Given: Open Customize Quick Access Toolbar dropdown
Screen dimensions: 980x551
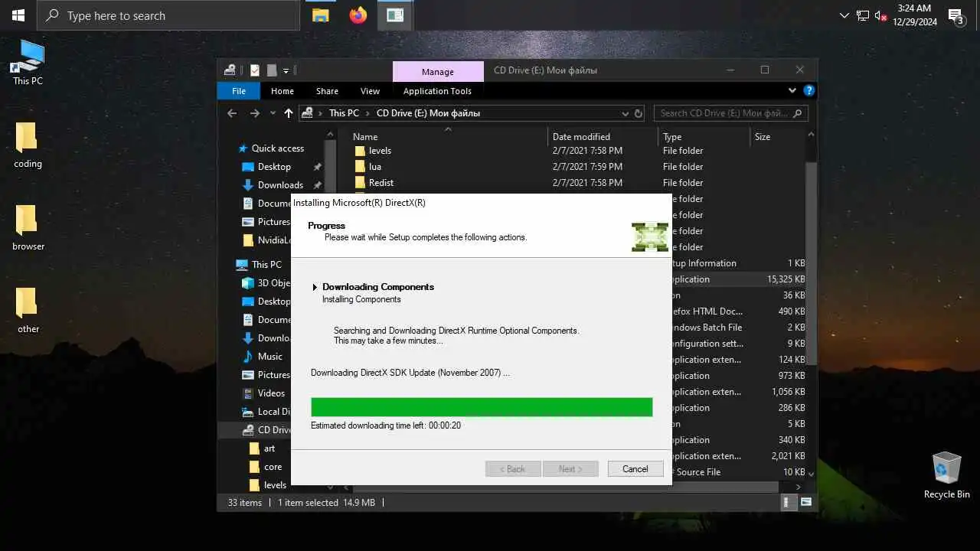Looking at the screenshot, I should (x=286, y=70).
